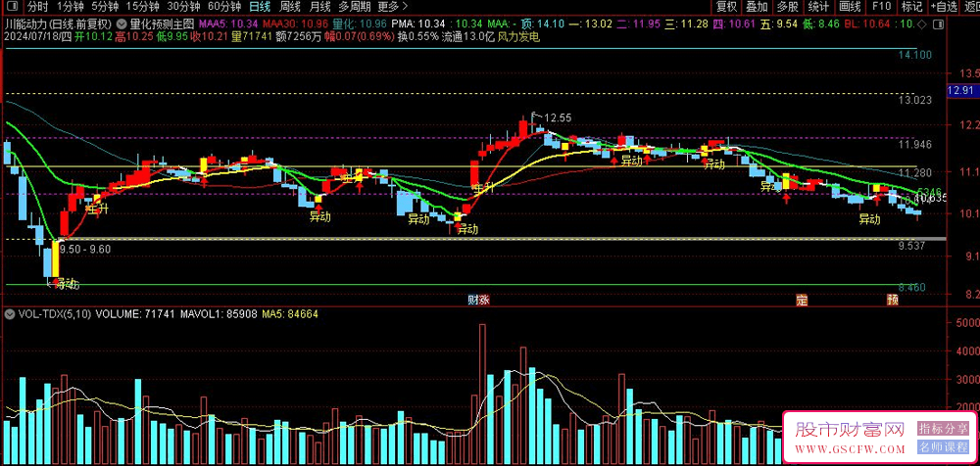Click the 复权 button
The width and height of the screenshot is (980, 466).
726,7
